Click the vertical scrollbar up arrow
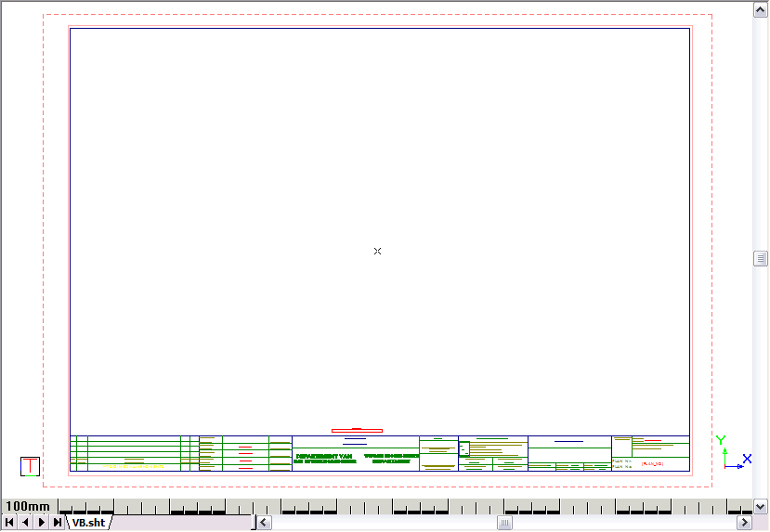 [761, 8]
